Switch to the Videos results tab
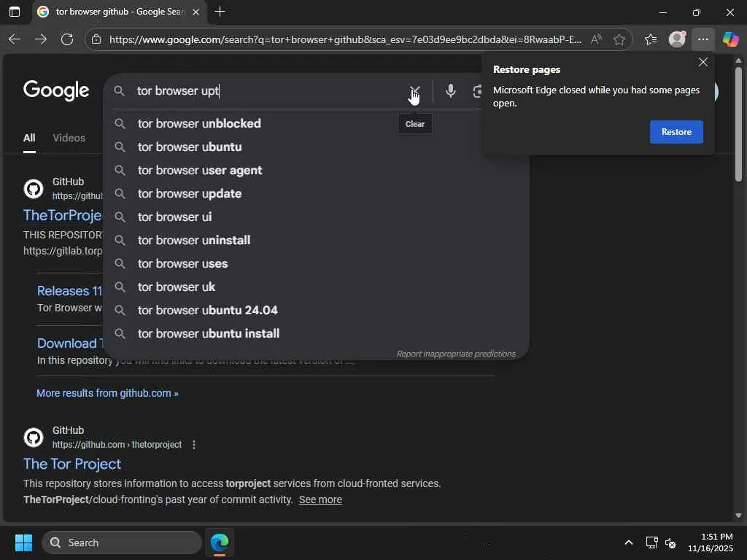 tap(69, 138)
